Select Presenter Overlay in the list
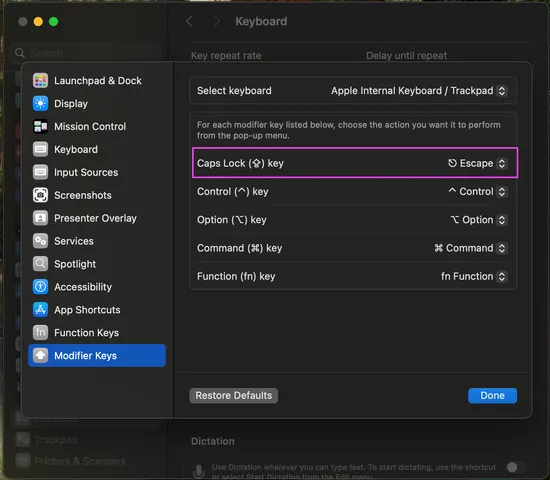 click(x=97, y=218)
